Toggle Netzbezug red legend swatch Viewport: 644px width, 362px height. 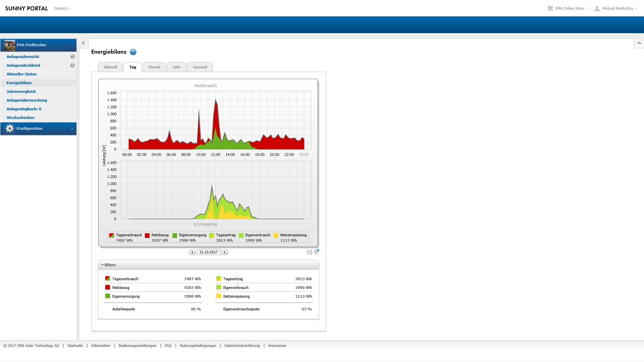coord(147,236)
